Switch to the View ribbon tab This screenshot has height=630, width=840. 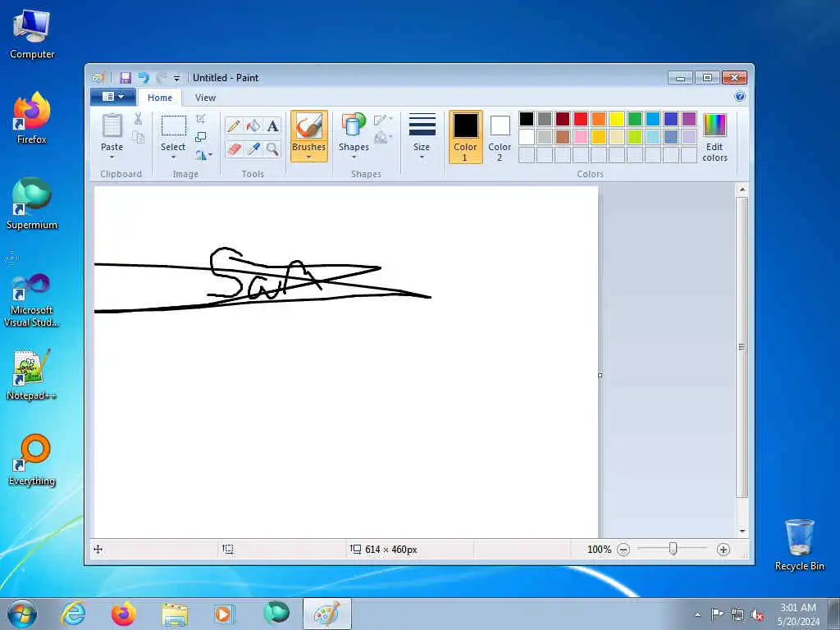(x=205, y=98)
